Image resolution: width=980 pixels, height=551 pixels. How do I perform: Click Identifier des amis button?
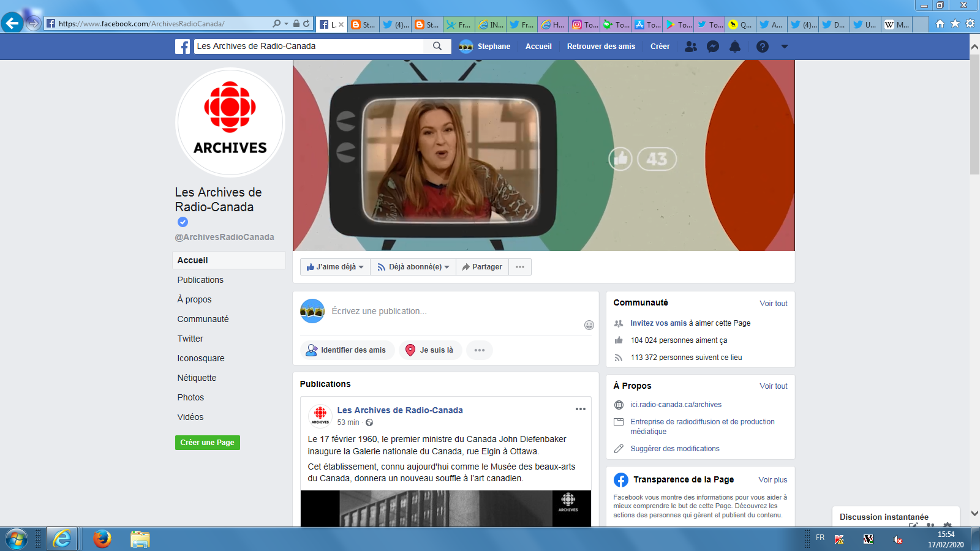(x=347, y=350)
